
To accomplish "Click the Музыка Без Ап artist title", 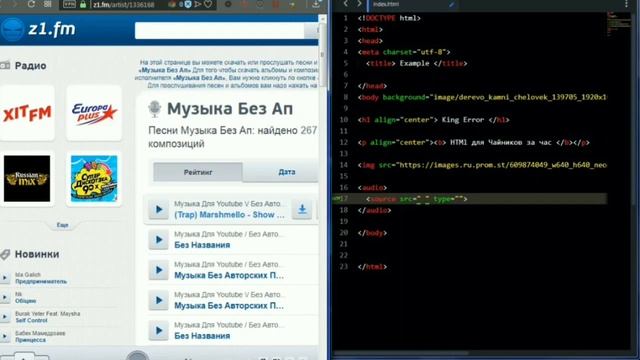I will coord(230,109).
